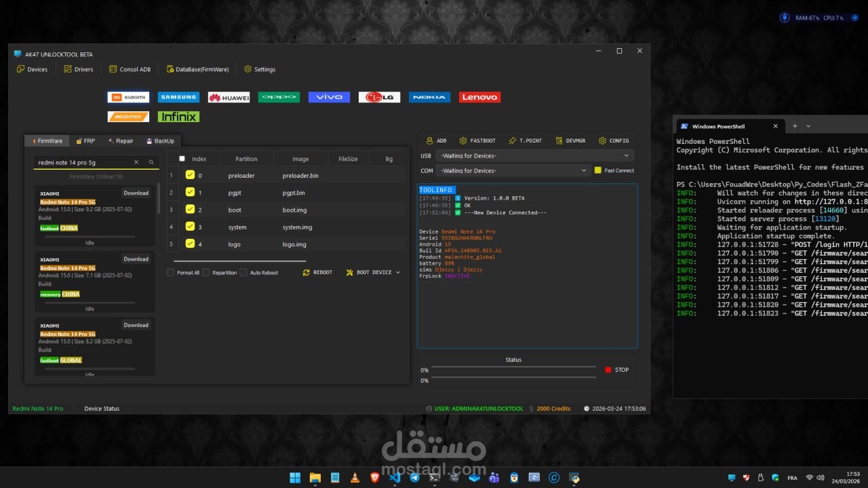Click the magnifier search icon in firmware field
Screen dimensions: 868x488
pos(151,162)
